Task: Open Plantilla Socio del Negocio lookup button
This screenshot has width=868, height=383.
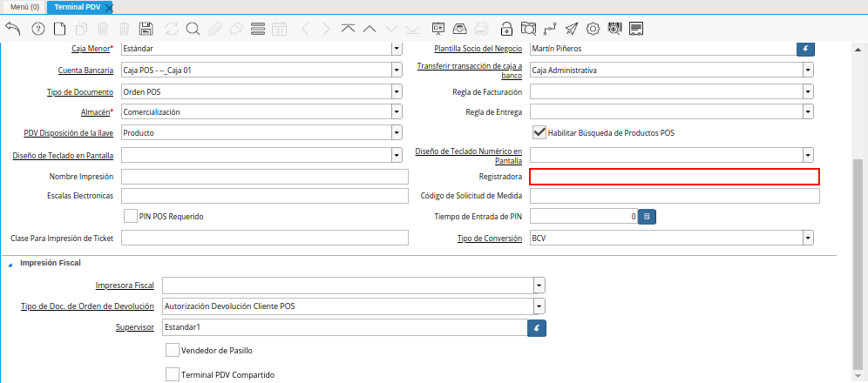Action: [805, 49]
